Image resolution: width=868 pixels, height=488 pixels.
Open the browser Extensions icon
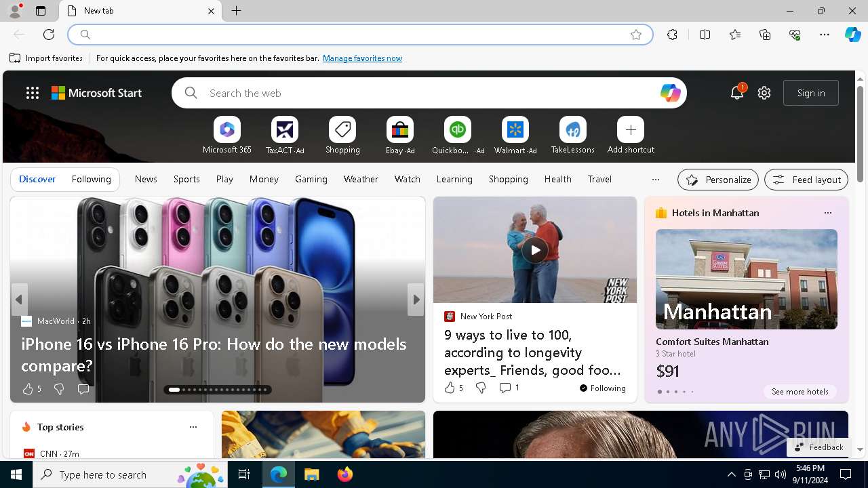672,35
